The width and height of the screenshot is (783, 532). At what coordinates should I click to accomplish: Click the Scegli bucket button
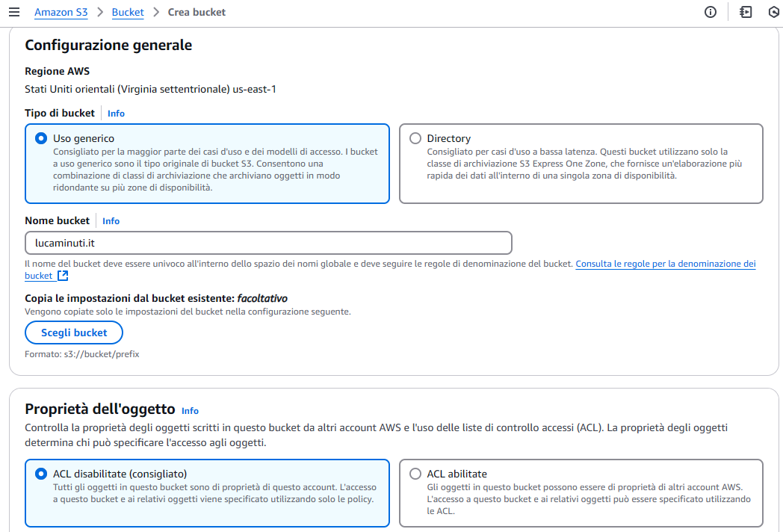[74, 332]
